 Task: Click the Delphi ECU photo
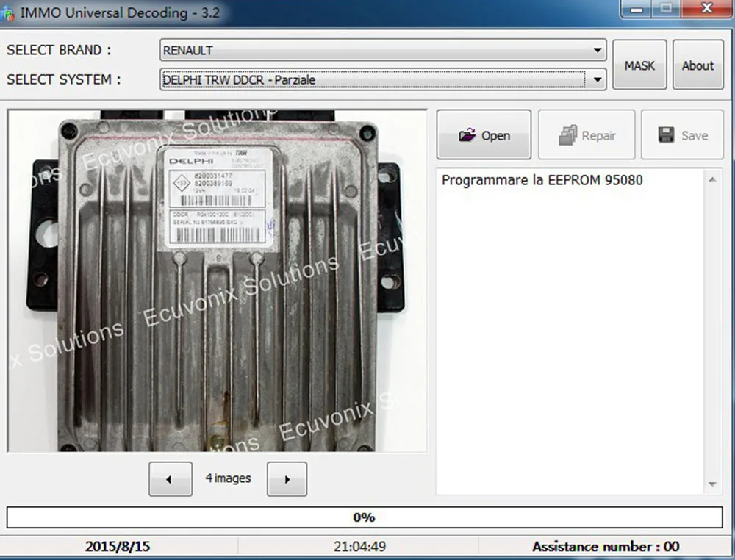click(x=217, y=281)
